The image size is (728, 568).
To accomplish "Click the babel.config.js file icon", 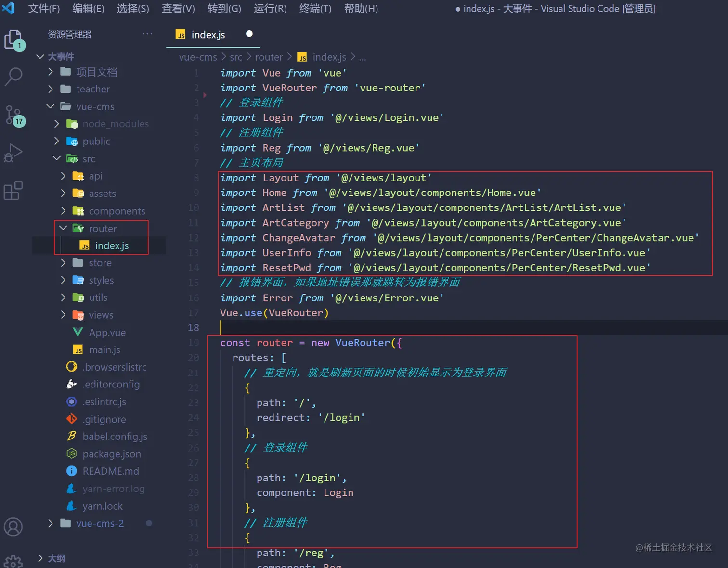I will (72, 436).
